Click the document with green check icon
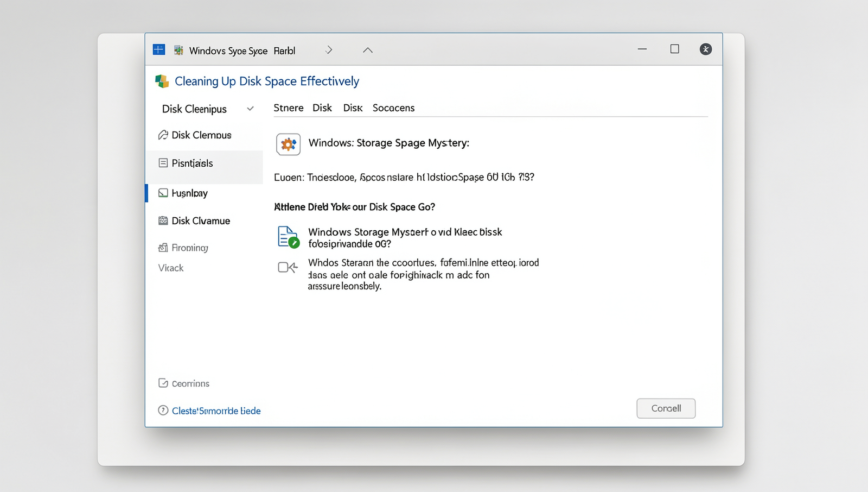This screenshot has width=868, height=492. (288, 237)
